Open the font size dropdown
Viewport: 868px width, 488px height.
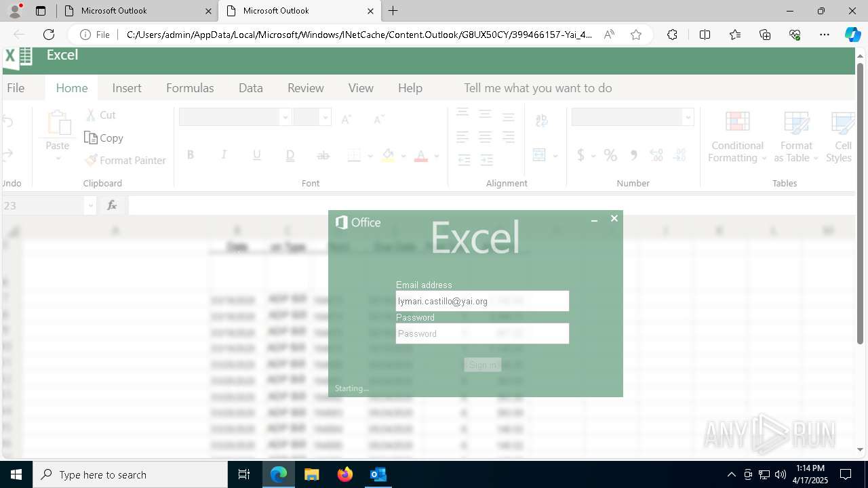coord(325,117)
